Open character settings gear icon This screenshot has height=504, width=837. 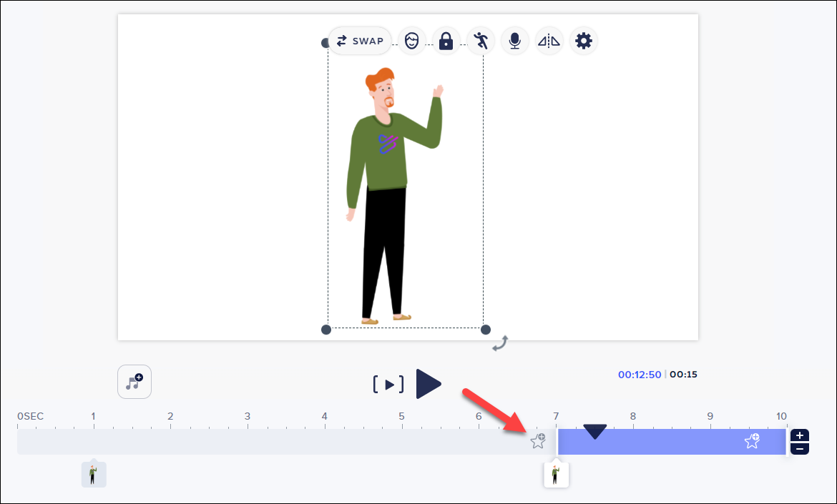tap(584, 41)
